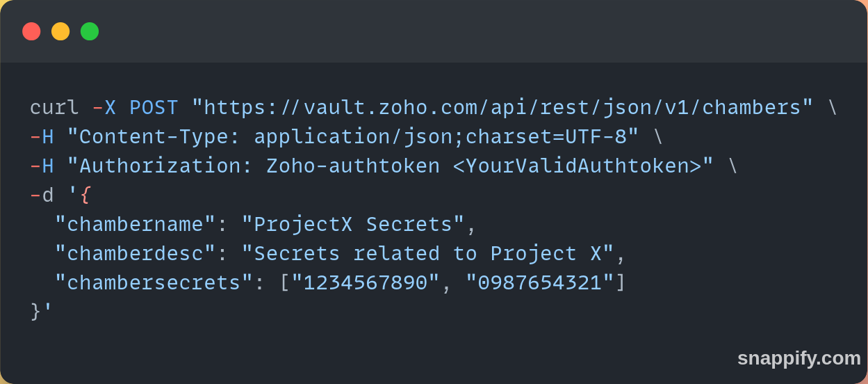
Task: Click the word curl in the command
Action: click(54, 108)
